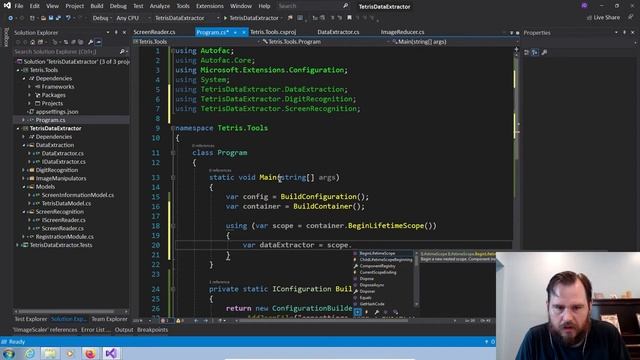
Task: Open the Extensions menu
Action: [x=210, y=6]
